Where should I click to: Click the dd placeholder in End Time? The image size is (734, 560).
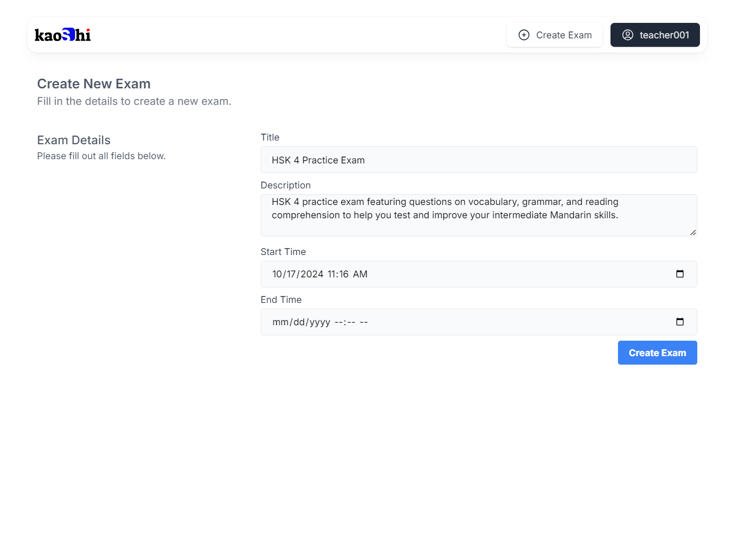pos(299,322)
